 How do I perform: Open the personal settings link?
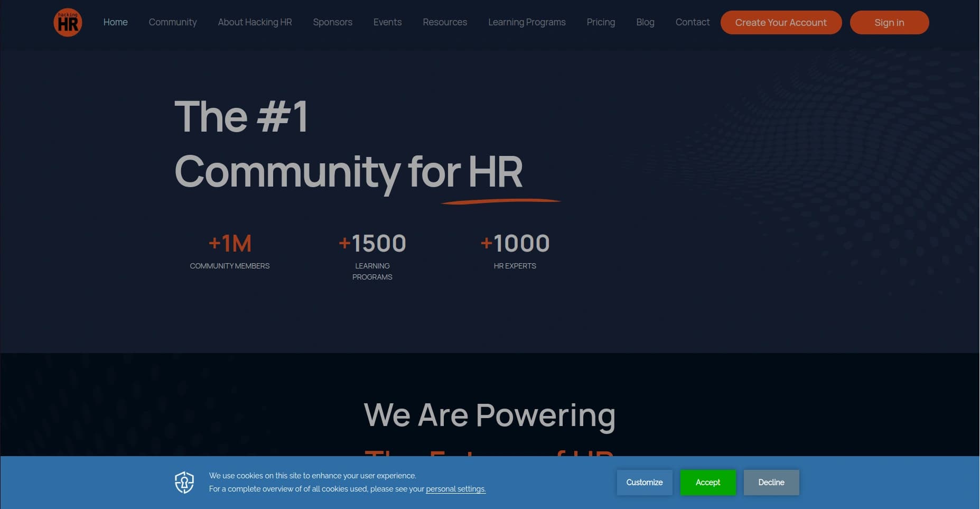click(455, 489)
